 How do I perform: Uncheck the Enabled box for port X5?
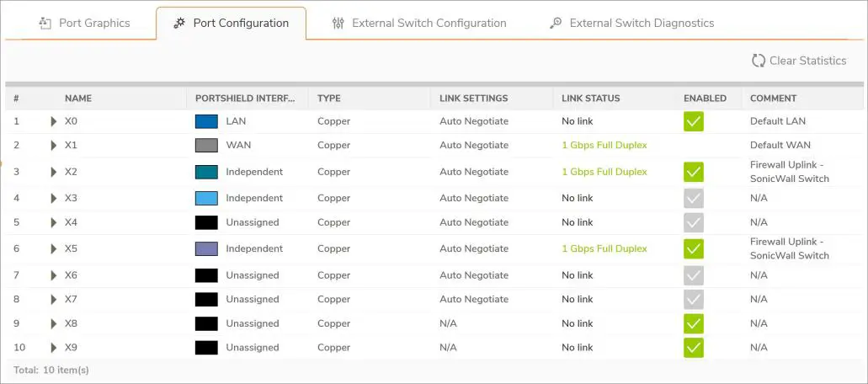pos(694,248)
